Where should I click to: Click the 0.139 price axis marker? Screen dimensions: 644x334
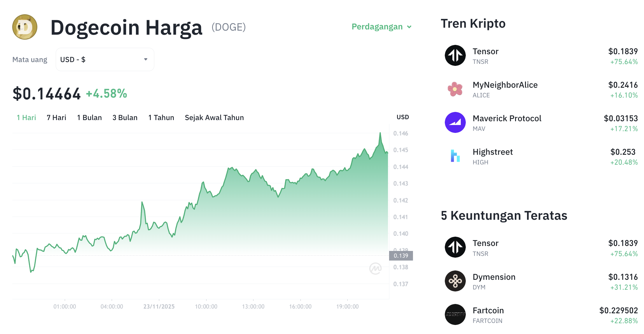[x=402, y=256]
